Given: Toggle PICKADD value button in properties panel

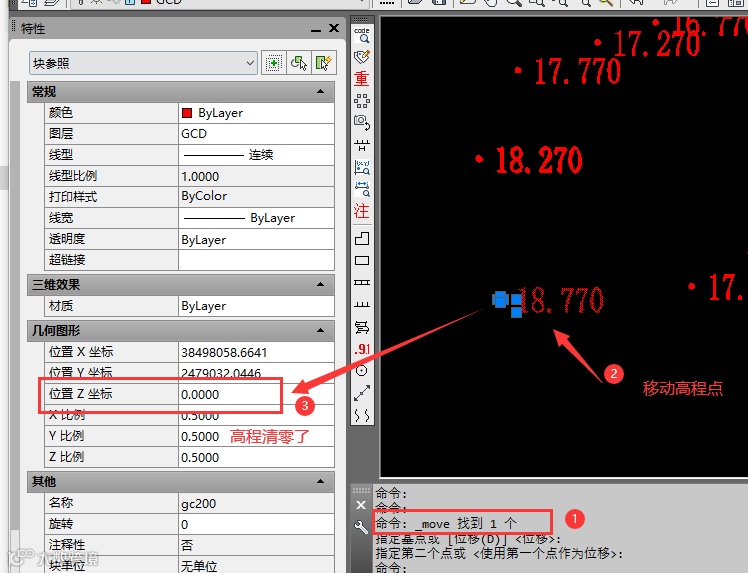Looking at the screenshot, I should (x=273, y=63).
